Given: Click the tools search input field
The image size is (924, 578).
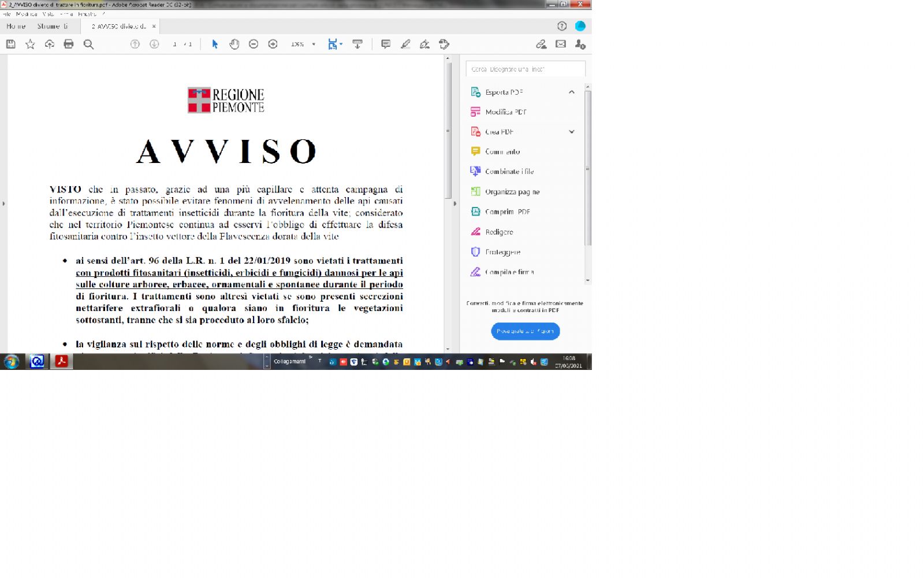Looking at the screenshot, I should [x=525, y=69].
